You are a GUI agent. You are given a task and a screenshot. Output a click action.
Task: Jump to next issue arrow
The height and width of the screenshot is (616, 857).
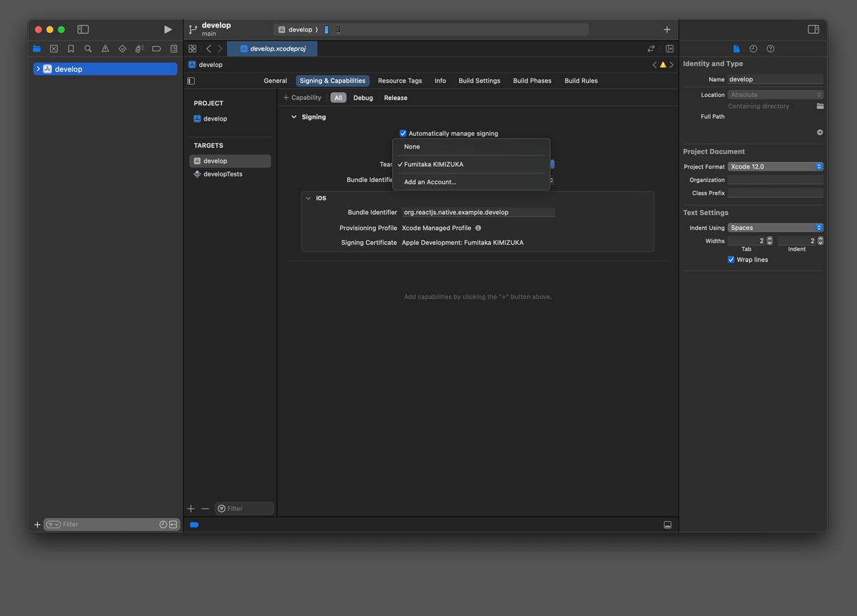(x=671, y=65)
